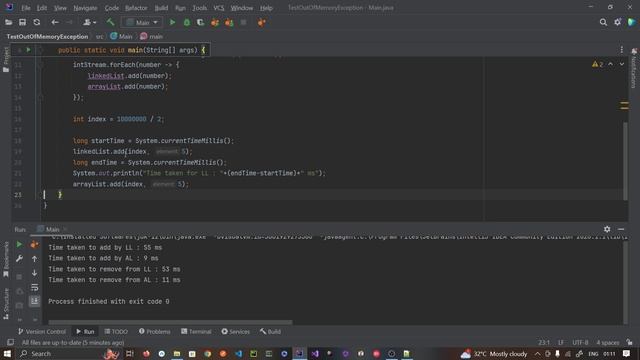Select the Main tab in Run panel
Viewport: 640px width, 360px height.
point(52,229)
